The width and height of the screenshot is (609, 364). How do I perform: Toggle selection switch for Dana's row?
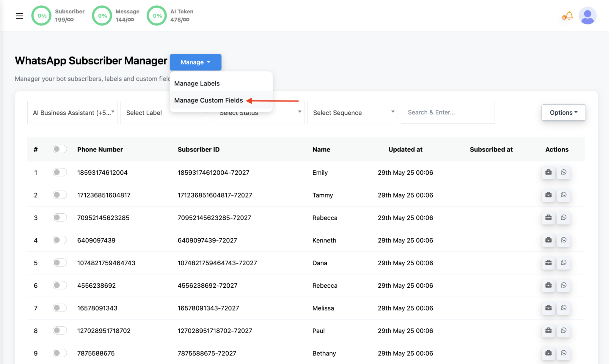click(59, 262)
